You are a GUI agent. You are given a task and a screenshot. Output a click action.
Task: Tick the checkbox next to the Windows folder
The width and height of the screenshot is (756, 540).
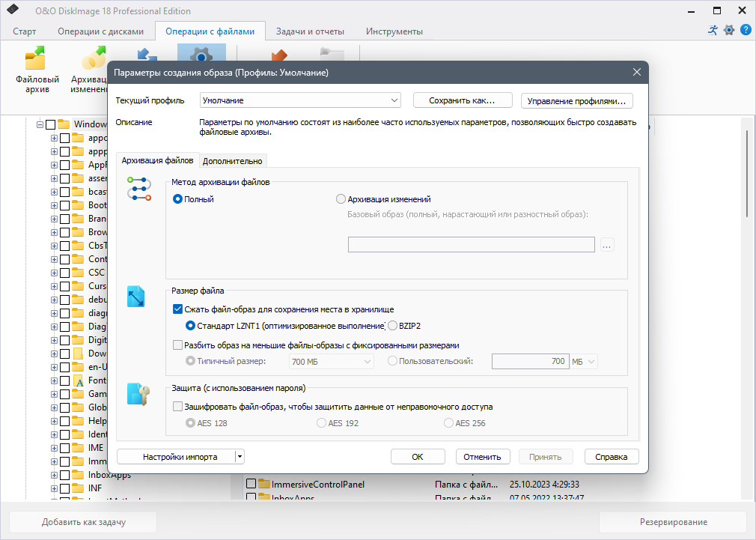(51, 124)
